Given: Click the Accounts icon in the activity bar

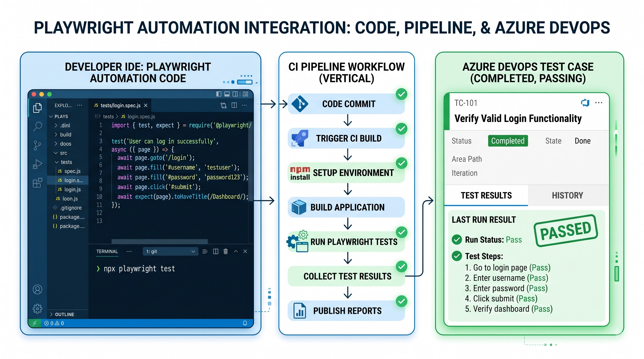Looking at the screenshot, I should 37,289.
